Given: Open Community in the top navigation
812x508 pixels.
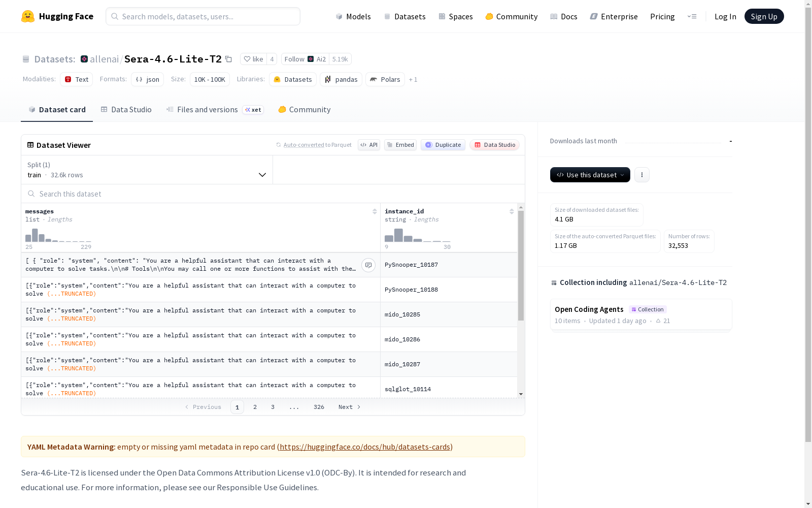Looking at the screenshot, I should 511,16.
